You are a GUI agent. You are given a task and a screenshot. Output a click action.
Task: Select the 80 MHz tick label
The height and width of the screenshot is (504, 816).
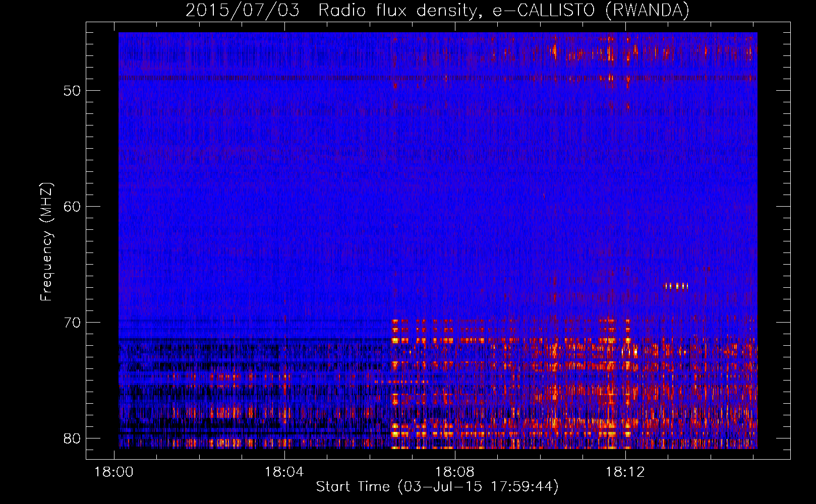coord(72,438)
